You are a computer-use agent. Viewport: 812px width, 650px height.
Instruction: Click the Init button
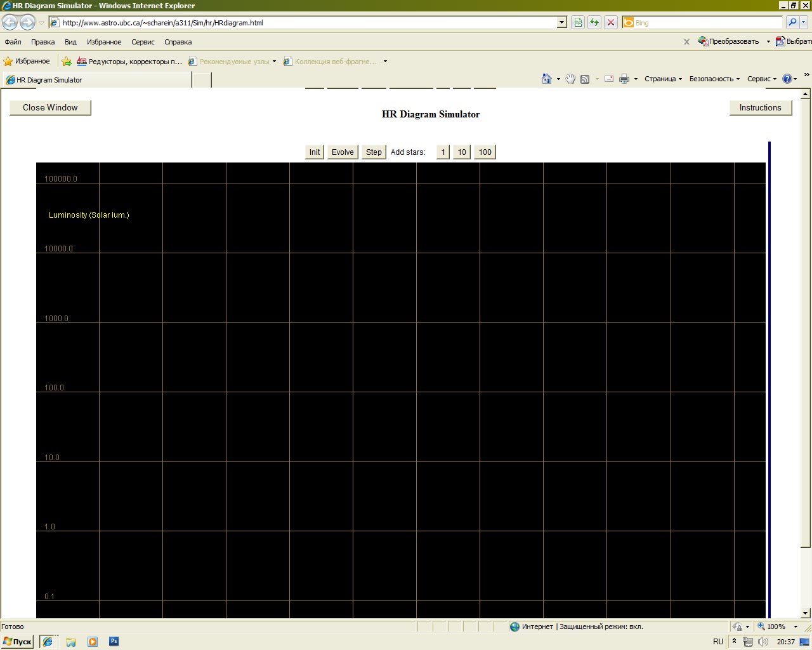[315, 152]
